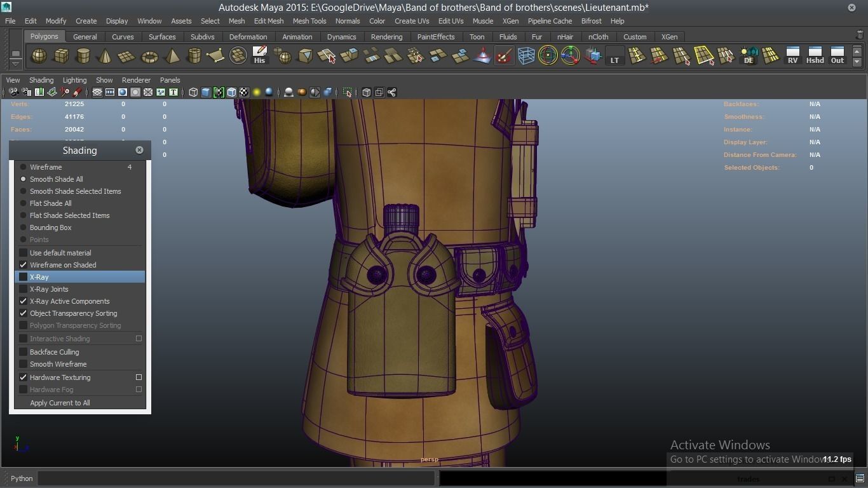Create a polygon sphere from shelf
This screenshot has width=868, height=488.
click(x=39, y=56)
